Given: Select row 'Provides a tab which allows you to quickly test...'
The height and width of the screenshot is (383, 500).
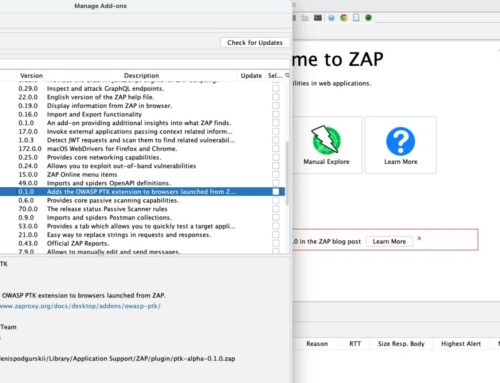Looking at the screenshot, I should point(142,226).
